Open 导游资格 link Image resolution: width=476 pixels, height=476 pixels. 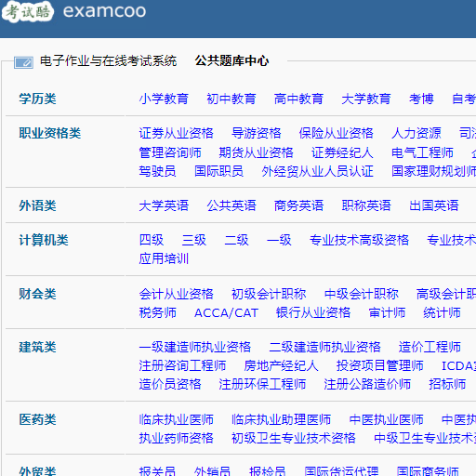coord(256,133)
